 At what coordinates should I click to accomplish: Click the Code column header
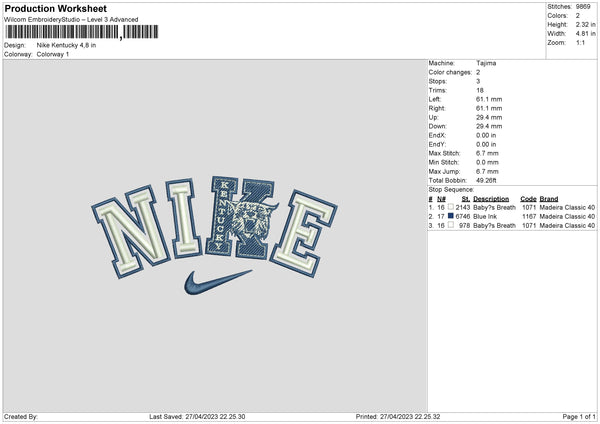pyautogui.click(x=528, y=199)
